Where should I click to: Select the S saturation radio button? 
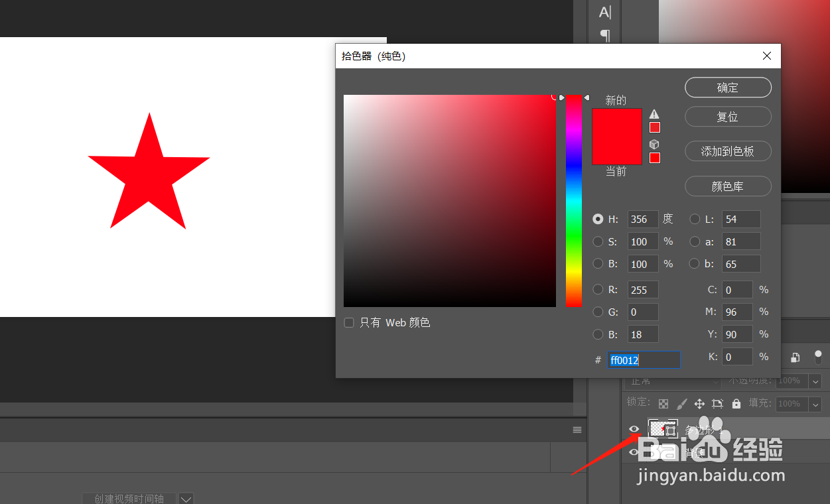click(x=598, y=241)
